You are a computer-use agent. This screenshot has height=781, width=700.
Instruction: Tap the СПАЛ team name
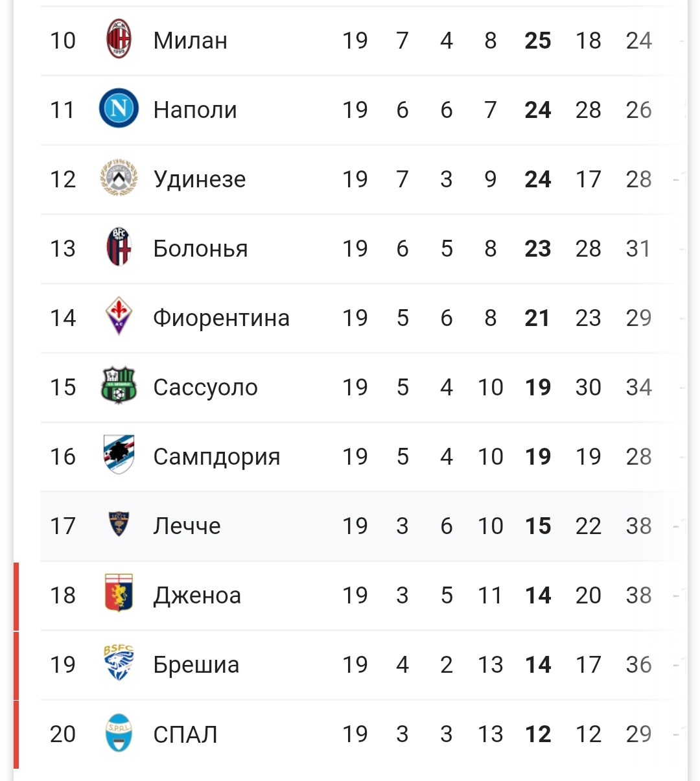tap(185, 734)
